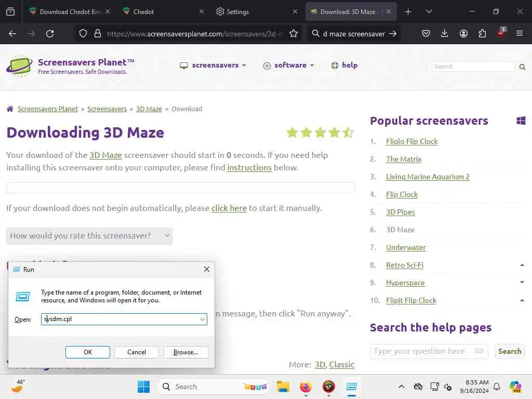Click the site search magnifier icon
This screenshot has height=399, width=532.
point(523,67)
